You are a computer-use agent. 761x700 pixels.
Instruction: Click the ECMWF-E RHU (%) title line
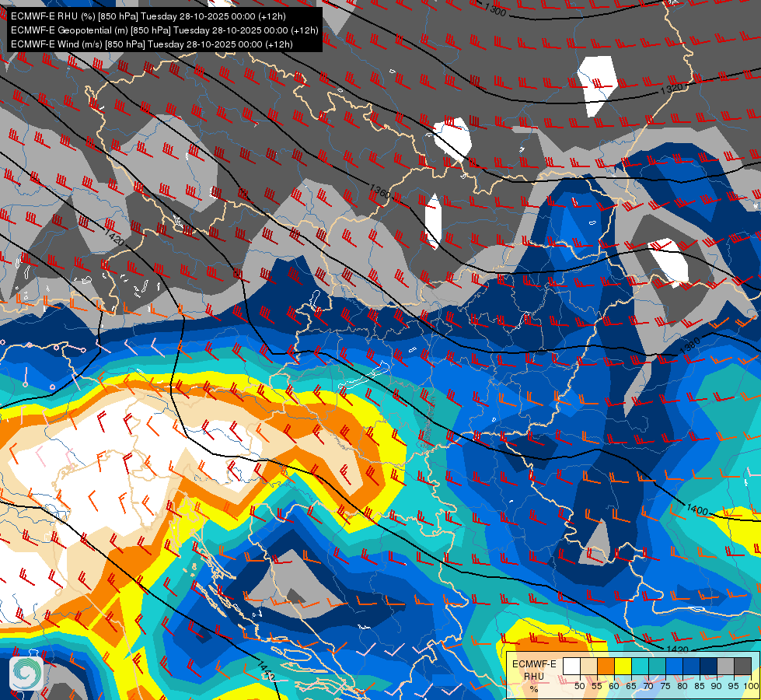(x=148, y=16)
